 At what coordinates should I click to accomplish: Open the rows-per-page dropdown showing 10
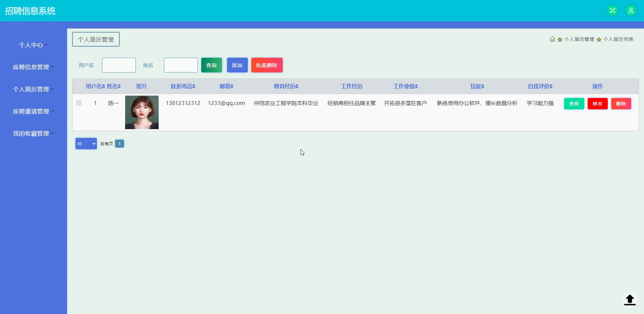point(86,144)
